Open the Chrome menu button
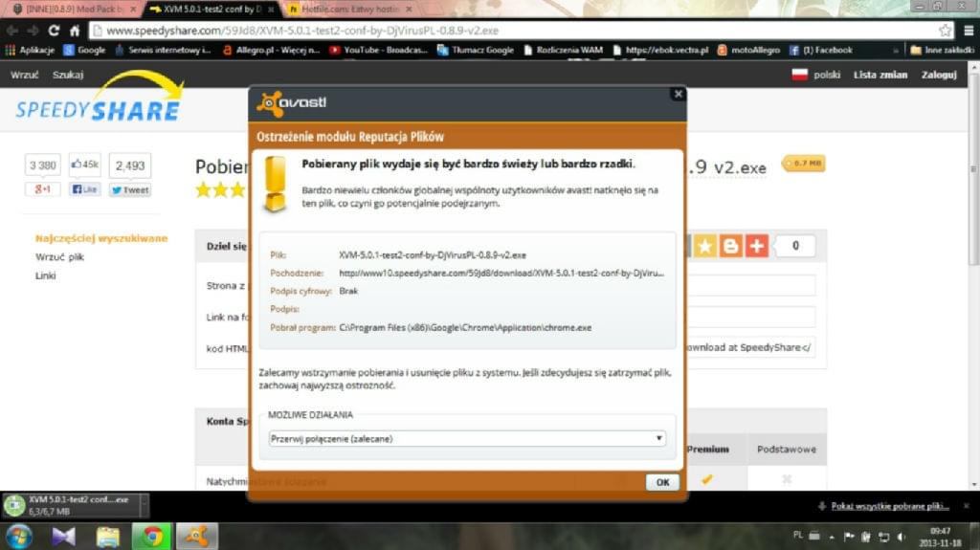The image size is (980, 550). click(969, 30)
